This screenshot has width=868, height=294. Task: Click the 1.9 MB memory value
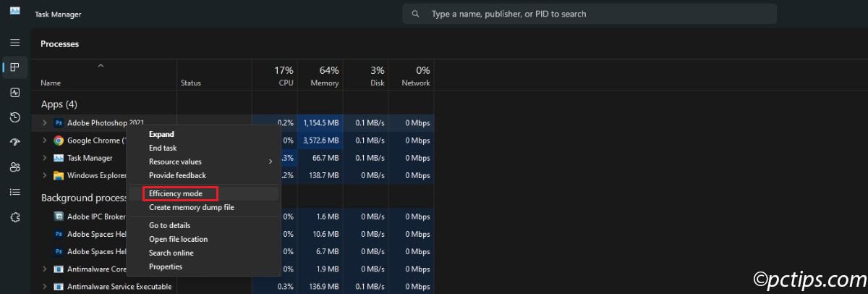(327, 269)
